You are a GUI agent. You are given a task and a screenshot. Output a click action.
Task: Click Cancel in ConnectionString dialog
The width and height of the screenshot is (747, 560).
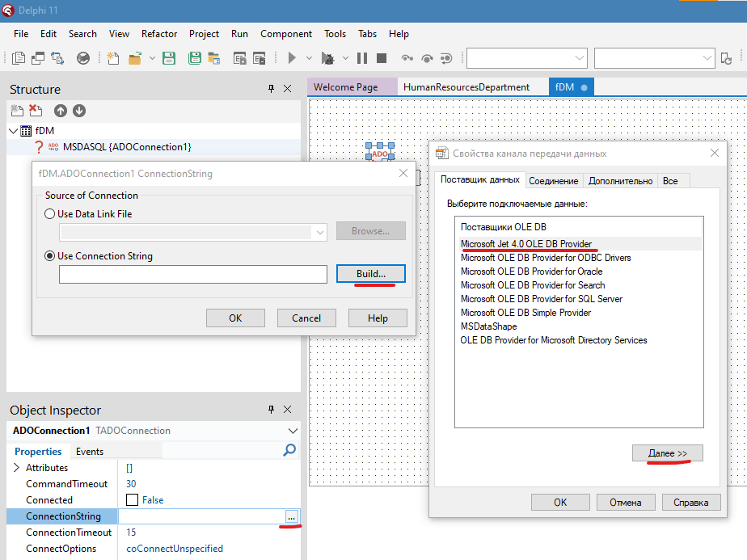coord(306,318)
